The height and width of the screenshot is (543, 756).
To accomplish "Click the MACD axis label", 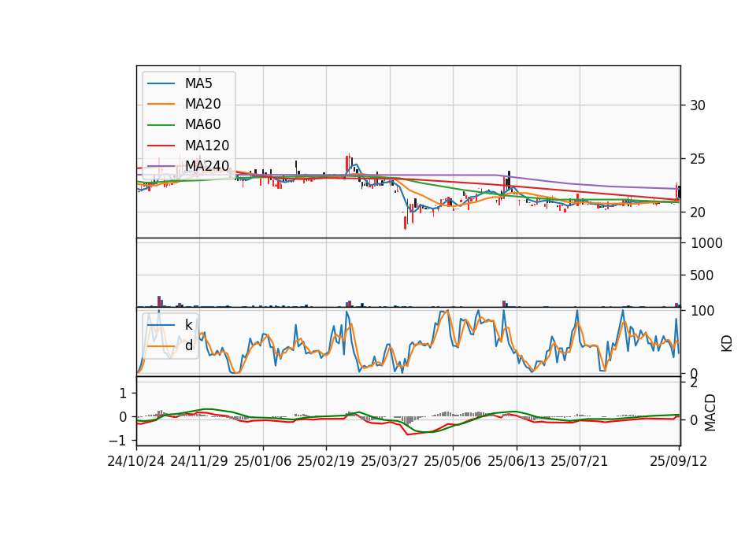I will pos(710,412).
